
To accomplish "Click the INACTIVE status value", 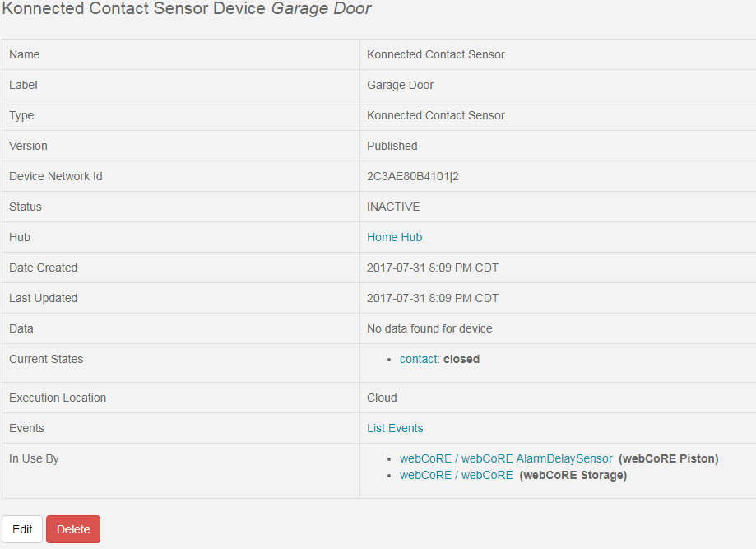I will coord(393,207).
